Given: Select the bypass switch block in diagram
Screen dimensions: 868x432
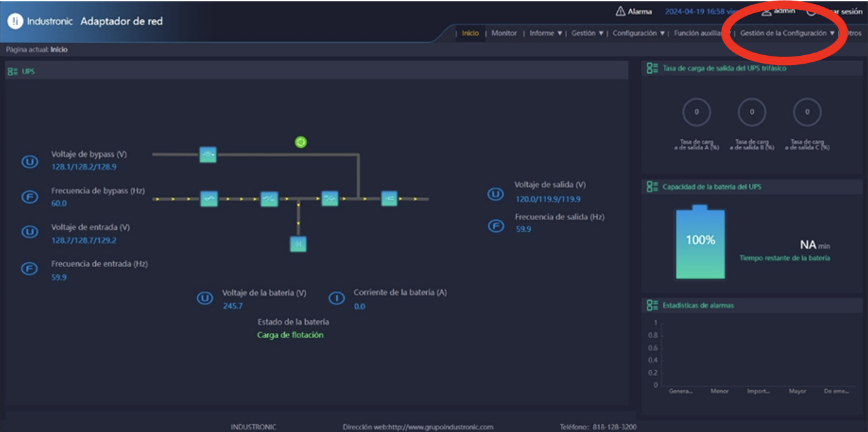Looking at the screenshot, I should click(208, 155).
